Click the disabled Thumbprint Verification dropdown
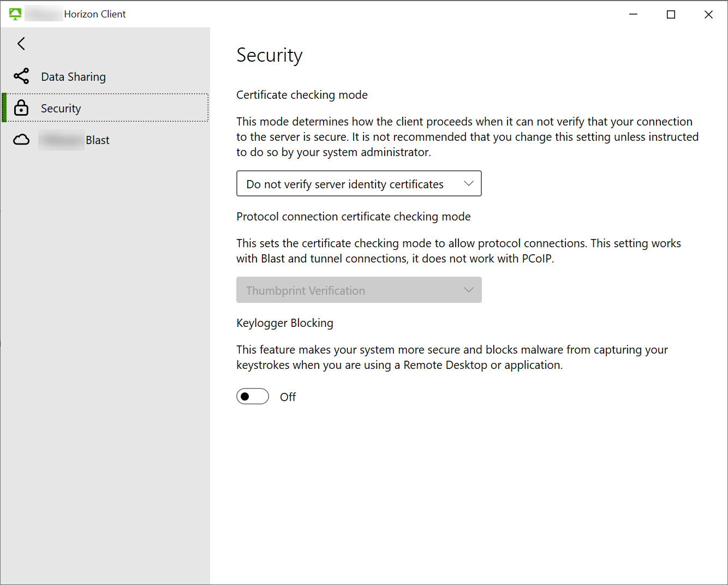728x585 pixels. click(359, 290)
